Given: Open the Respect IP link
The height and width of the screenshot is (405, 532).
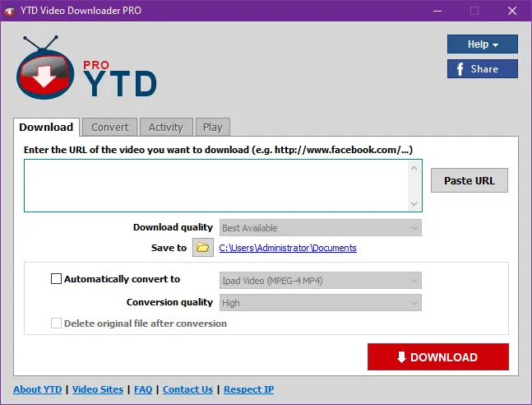Looking at the screenshot, I should [x=248, y=389].
